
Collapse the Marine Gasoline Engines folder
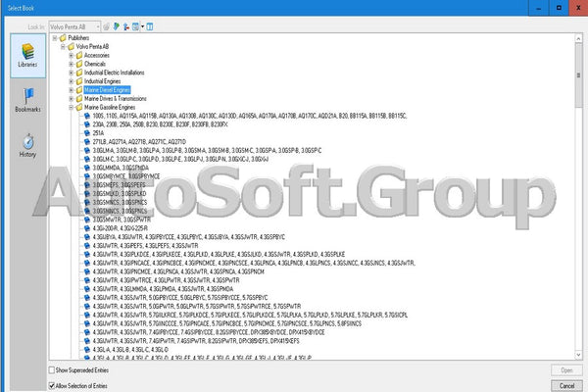click(x=72, y=107)
